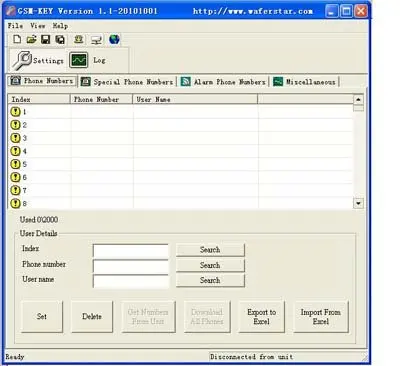Viewport: 400px width, 366px height.
Task: Click the Save All multiple disks icon
Action: tap(60, 40)
